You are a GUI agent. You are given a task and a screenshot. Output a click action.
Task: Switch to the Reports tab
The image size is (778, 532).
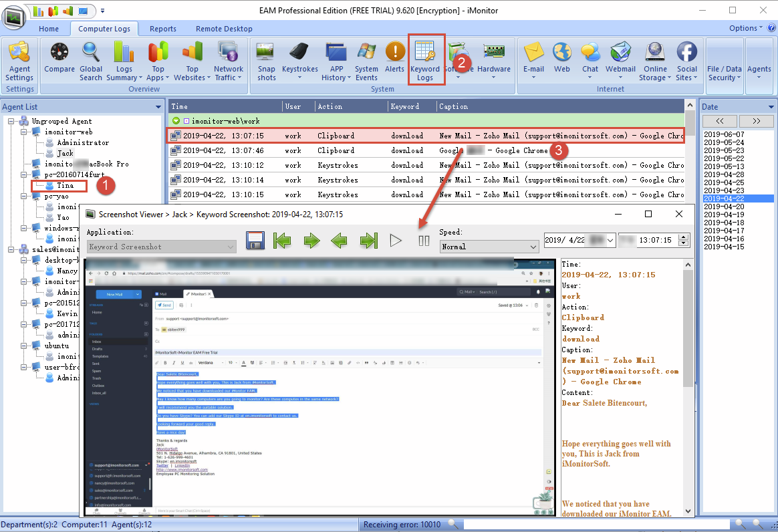[162, 29]
